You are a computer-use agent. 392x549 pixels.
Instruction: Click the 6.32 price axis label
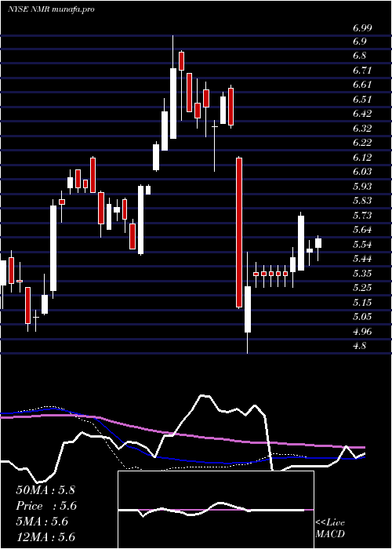coord(362,129)
